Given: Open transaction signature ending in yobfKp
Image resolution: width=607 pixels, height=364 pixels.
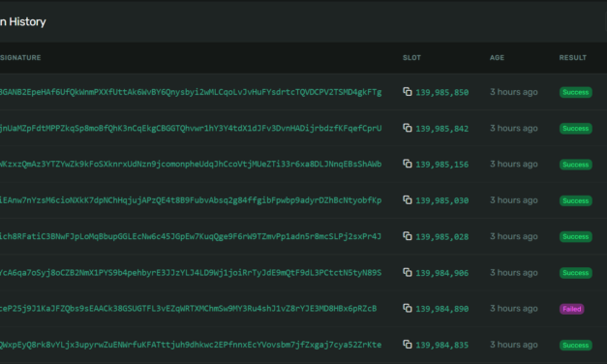Looking at the screenshot, I should [x=191, y=200].
